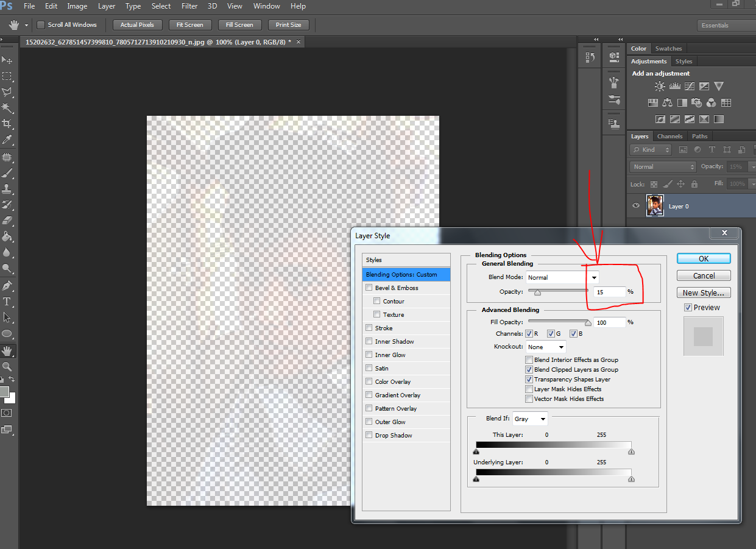Select the Eraser tool
This screenshot has width=756, height=549.
(7, 221)
